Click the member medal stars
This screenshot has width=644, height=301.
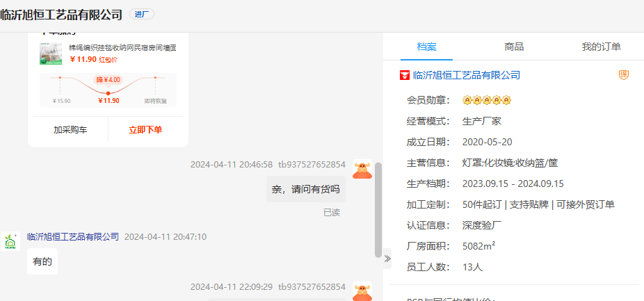pos(487,100)
